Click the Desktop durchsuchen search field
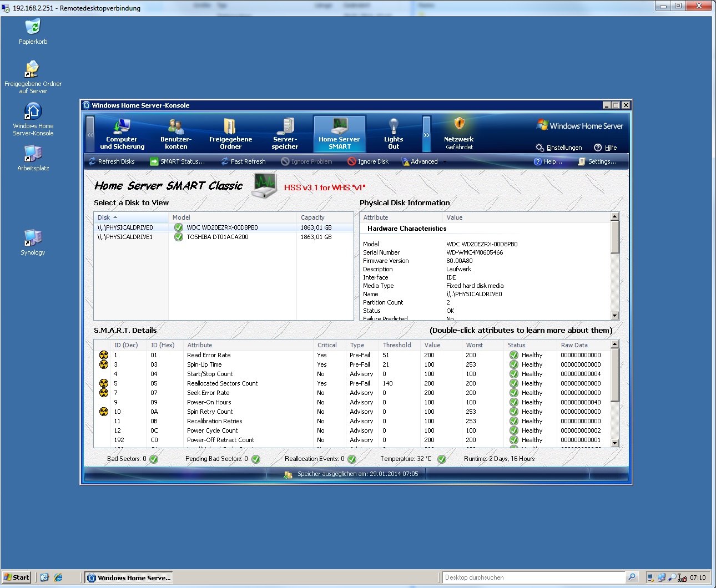Viewport: 716px width, 588px height. coord(534,577)
